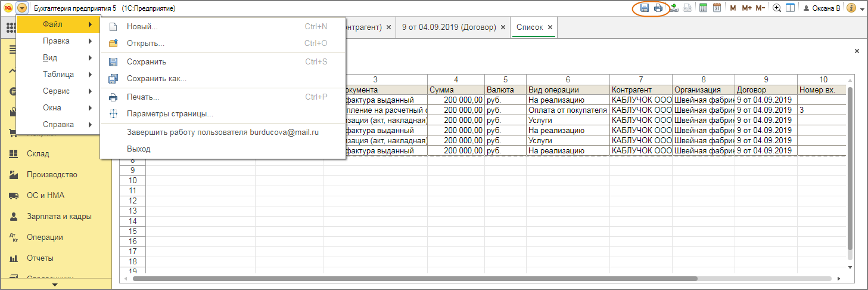Choose Печать... in File menu
Viewport: 868px width, 290px height.
point(223,97)
